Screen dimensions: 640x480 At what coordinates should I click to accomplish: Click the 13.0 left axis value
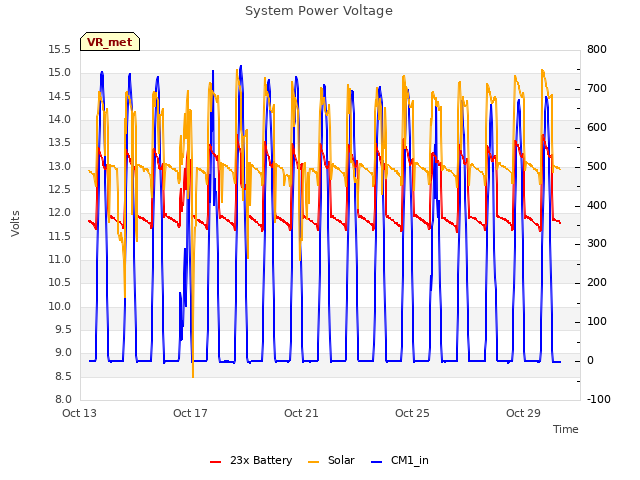tap(60, 167)
